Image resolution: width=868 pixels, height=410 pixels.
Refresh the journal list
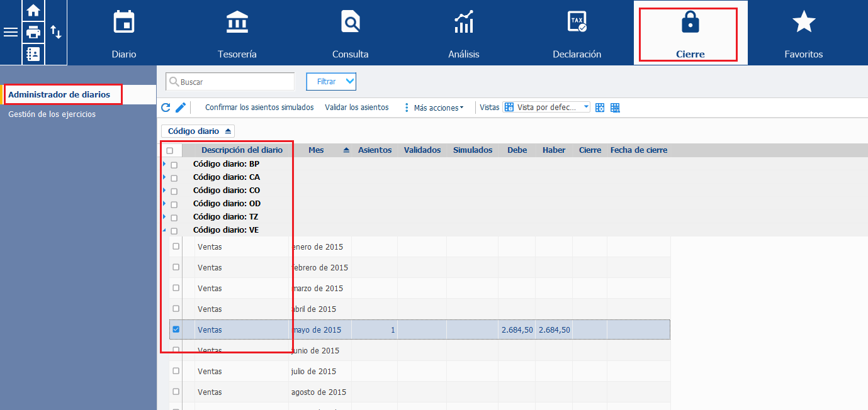pyautogui.click(x=166, y=108)
